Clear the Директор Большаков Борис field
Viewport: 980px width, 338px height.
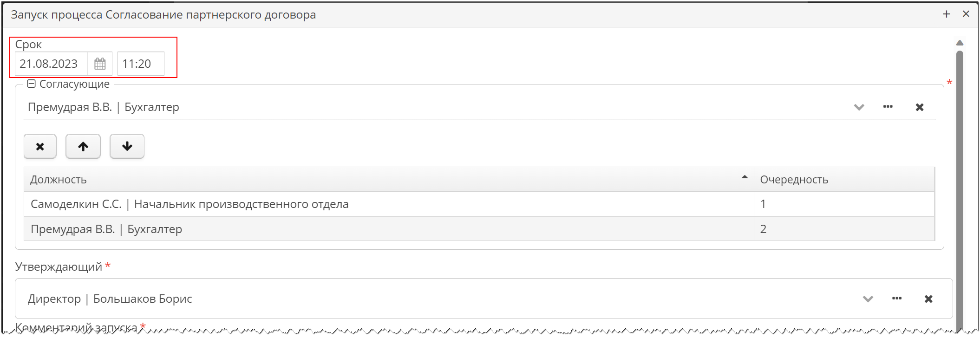tap(928, 299)
